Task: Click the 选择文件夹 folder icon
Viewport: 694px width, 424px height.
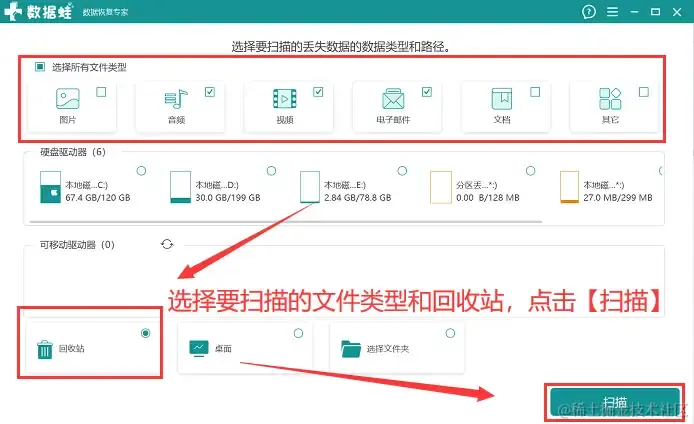Action: (351, 349)
